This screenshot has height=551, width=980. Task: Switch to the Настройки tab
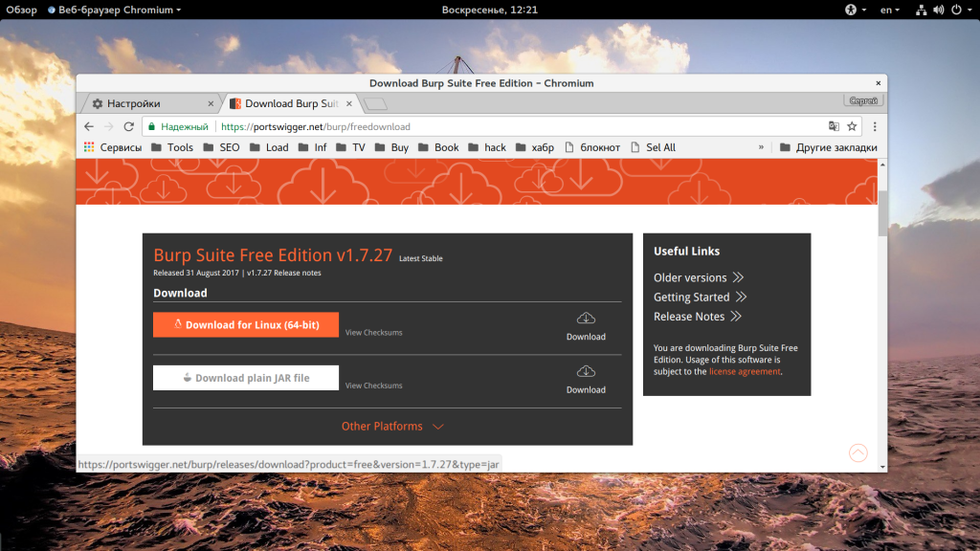pyautogui.click(x=150, y=103)
